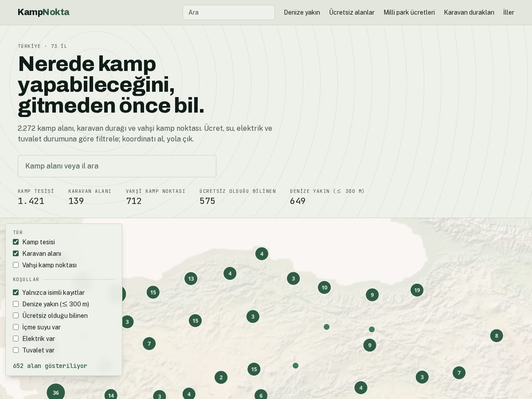Uncheck the Karavan alanı filter

click(16, 254)
